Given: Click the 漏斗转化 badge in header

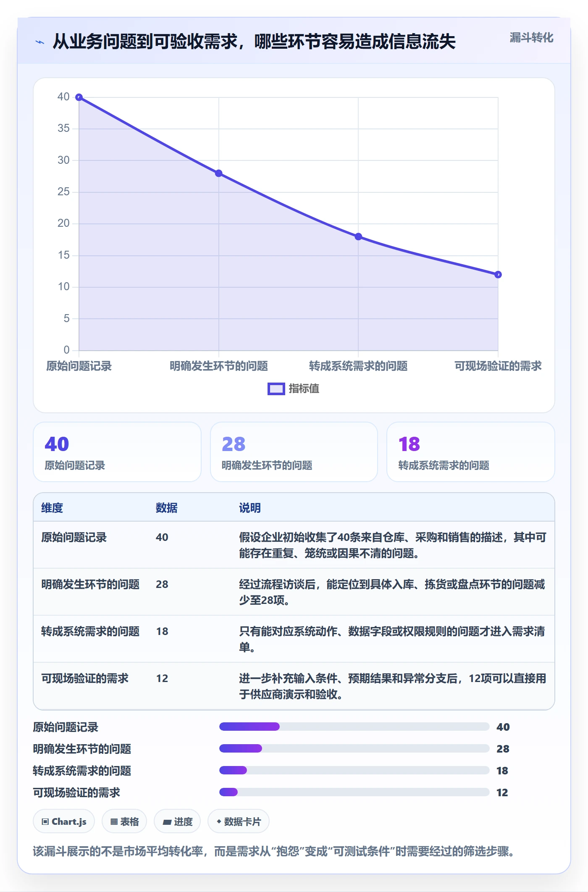Looking at the screenshot, I should pos(531,38).
